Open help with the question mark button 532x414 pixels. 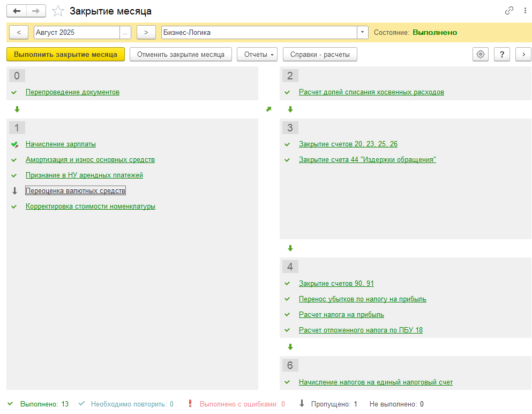pos(502,54)
